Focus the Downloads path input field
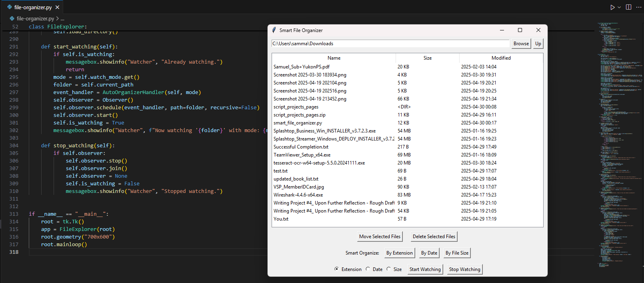 (390, 44)
